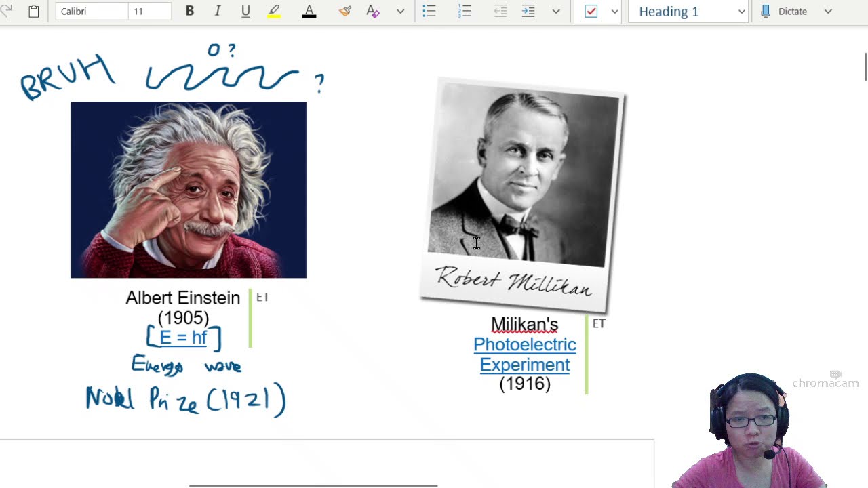
Task: Select the Format Painter brush
Action: click(345, 11)
